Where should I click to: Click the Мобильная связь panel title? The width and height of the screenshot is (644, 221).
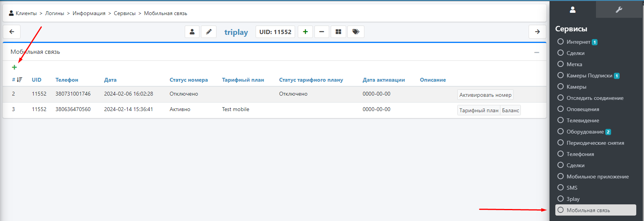point(35,52)
